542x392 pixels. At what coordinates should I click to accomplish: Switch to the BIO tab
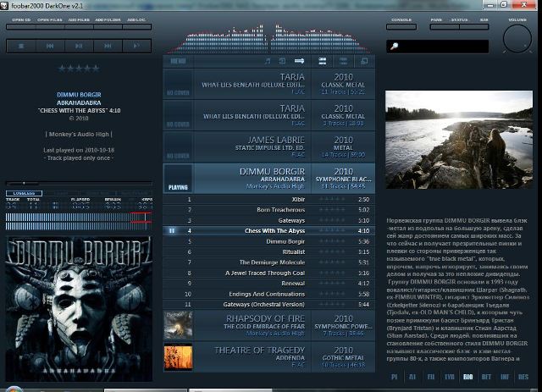pos(467,377)
